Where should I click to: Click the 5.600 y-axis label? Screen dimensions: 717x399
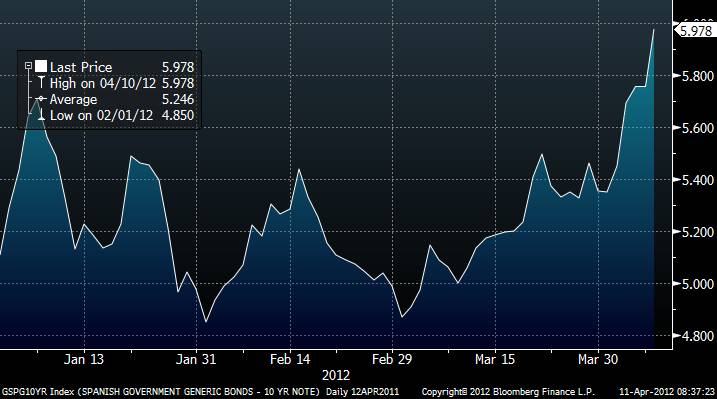(697, 128)
